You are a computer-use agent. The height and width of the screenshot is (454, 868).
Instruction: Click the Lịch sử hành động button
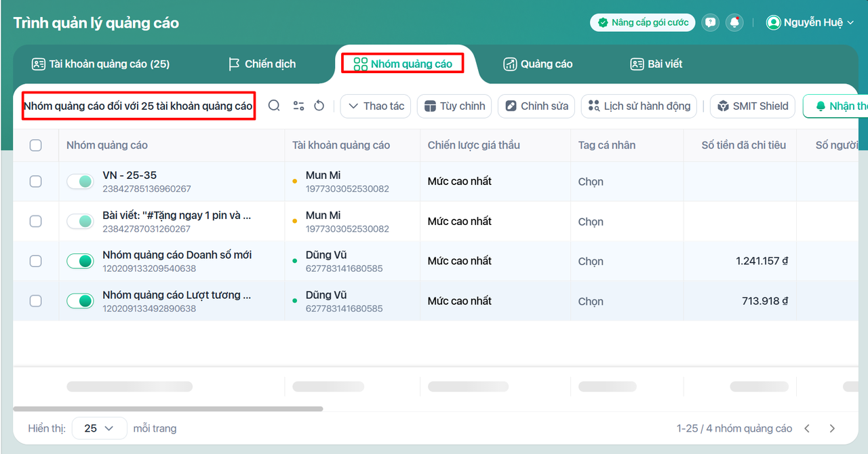[639, 106]
